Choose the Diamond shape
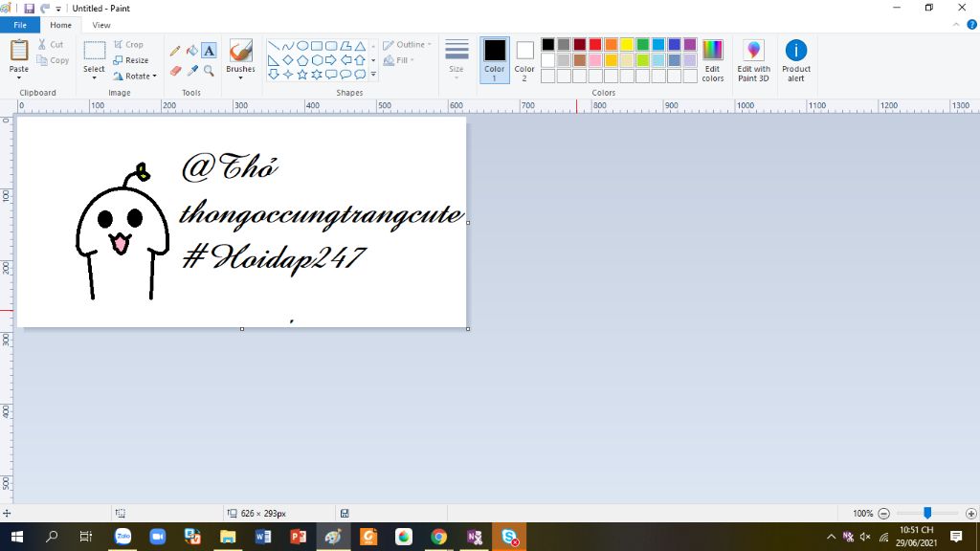Viewport: 980px width, 551px height. [288, 60]
